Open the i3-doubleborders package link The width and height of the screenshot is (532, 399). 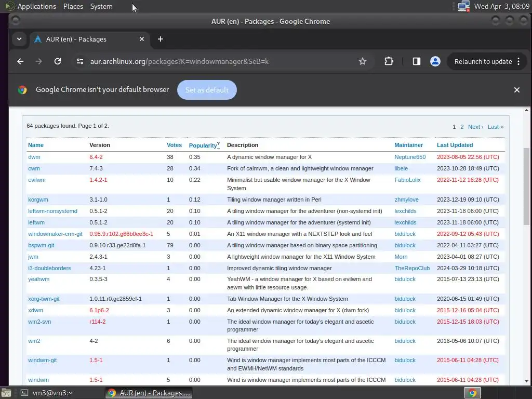(x=49, y=268)
